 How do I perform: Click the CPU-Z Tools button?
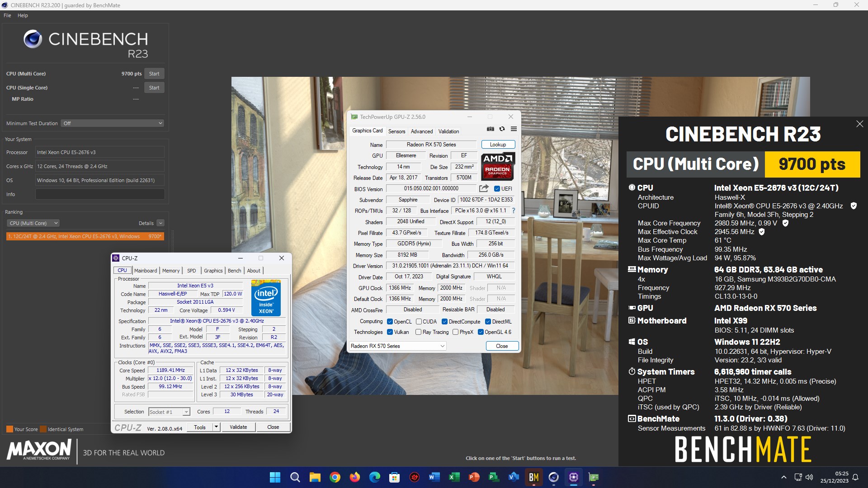click(x=200, y=427)
